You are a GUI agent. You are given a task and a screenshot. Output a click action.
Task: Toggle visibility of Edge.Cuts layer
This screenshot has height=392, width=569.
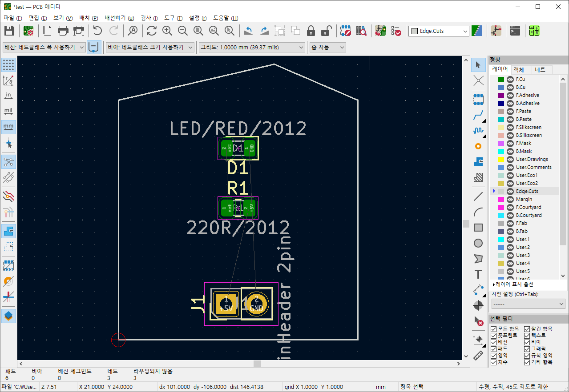coord(510,191)
